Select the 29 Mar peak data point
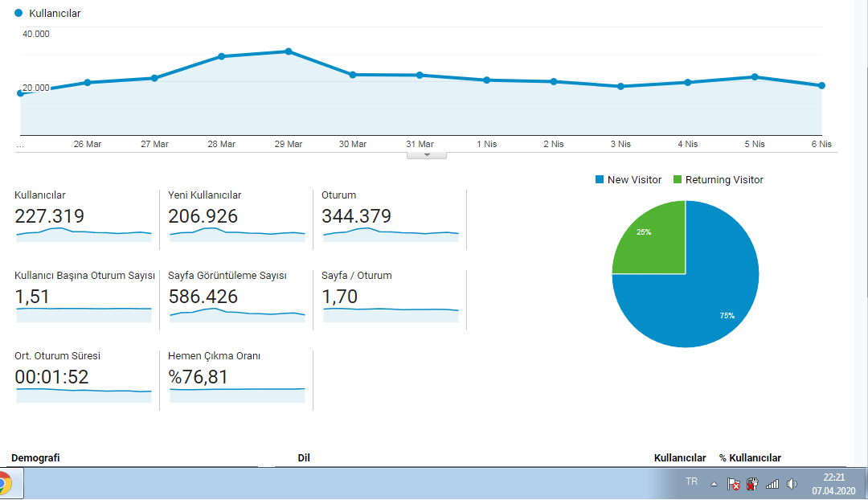The height and width of the screenshot is (500, 868). (289, 51)
